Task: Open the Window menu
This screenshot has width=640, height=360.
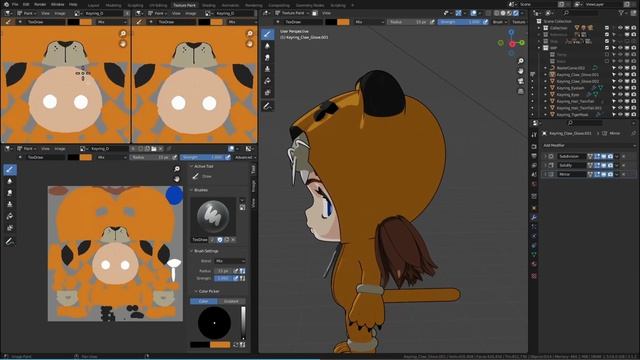Action: click(x=58, y=4)
